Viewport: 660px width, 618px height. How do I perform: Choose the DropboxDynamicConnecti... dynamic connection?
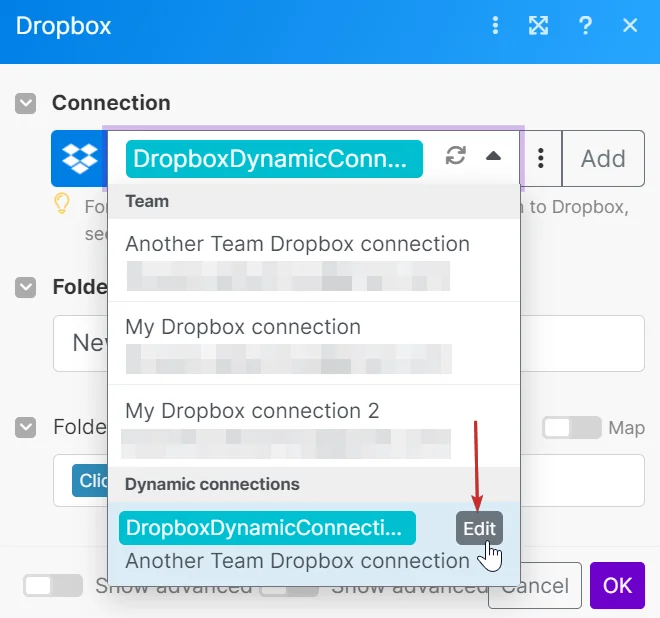[267, 528]
